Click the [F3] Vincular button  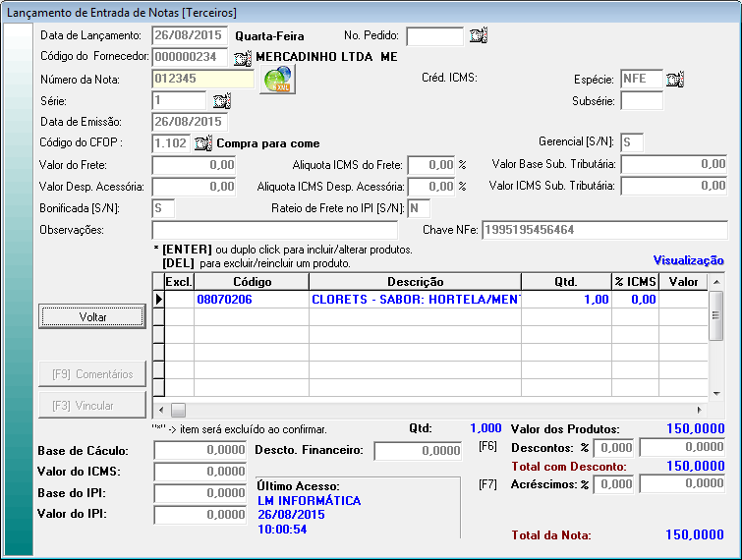[92, 405]
